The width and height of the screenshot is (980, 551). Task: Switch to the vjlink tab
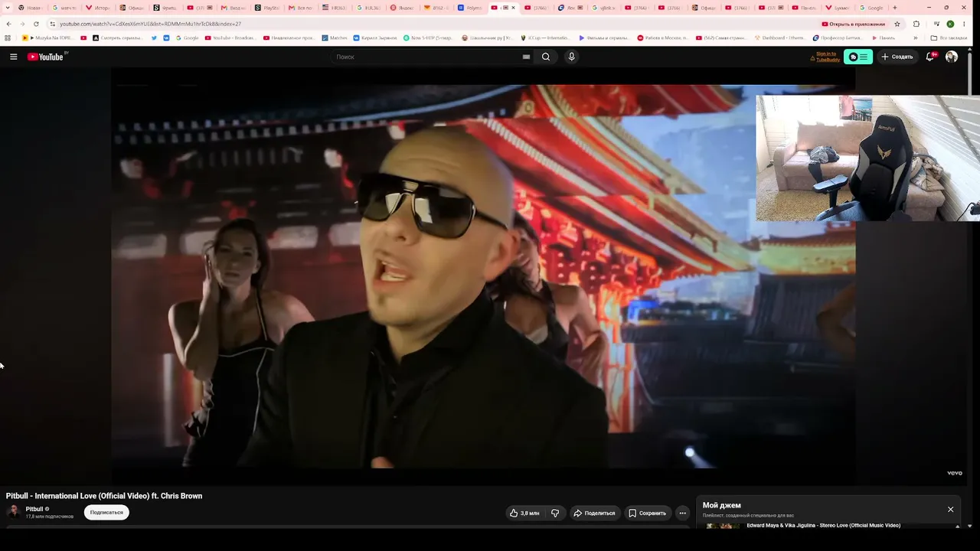point(605,8)
